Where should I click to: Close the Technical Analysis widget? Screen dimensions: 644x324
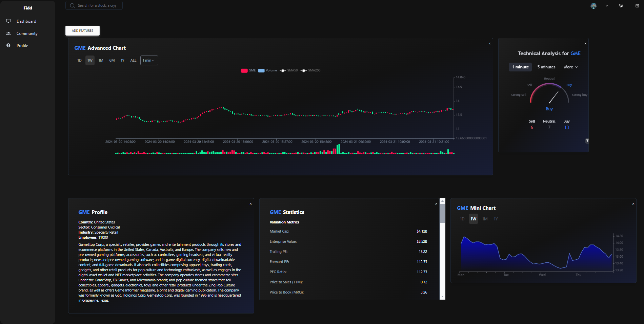pyautogui.click(x=585, y=44)
